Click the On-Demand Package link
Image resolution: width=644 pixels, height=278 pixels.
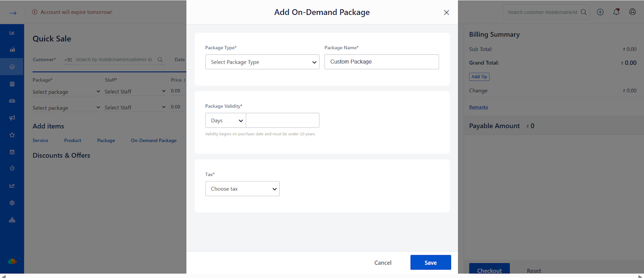click(154, 141)
